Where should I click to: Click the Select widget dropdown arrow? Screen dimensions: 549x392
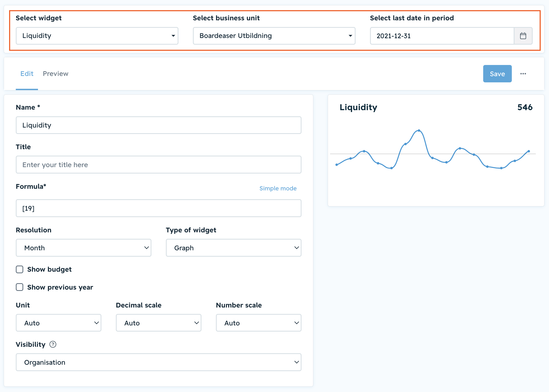click(x=173, y=36)
